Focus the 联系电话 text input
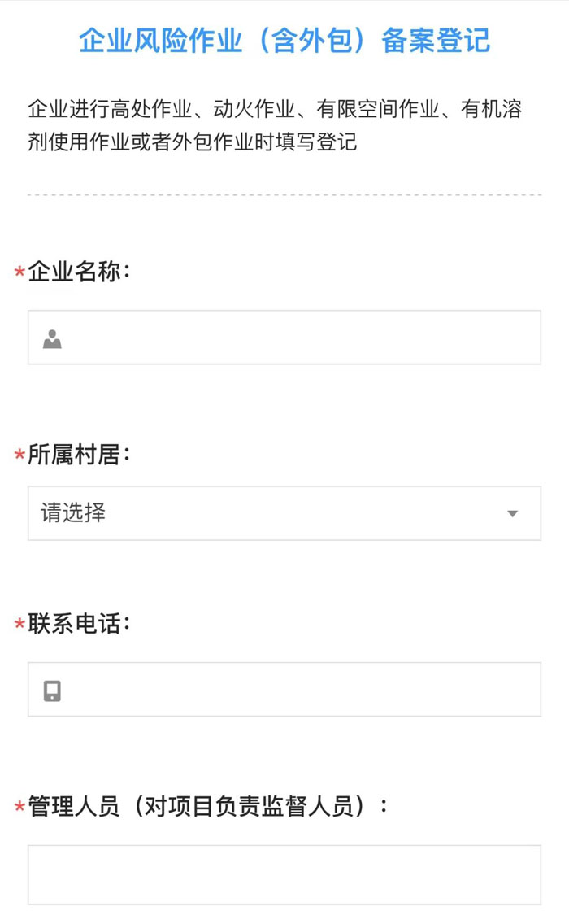Screen dimensions: 569x924 (301, 690)
